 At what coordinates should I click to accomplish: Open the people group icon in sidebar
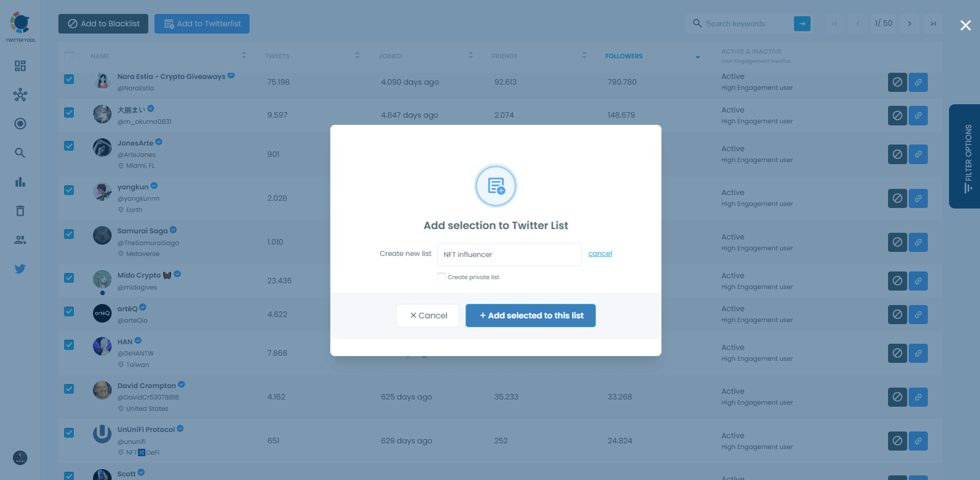(x=20, y=239)
